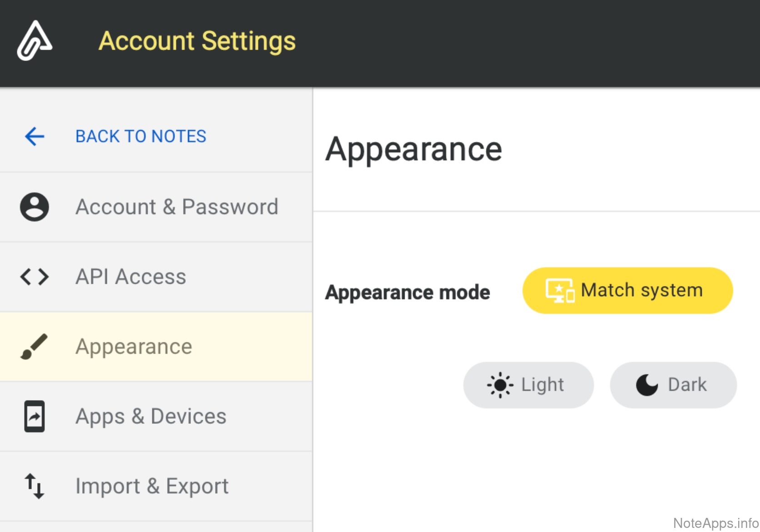
Task: Click the Appearance paintbrush icon
Action: click(35, 346)
